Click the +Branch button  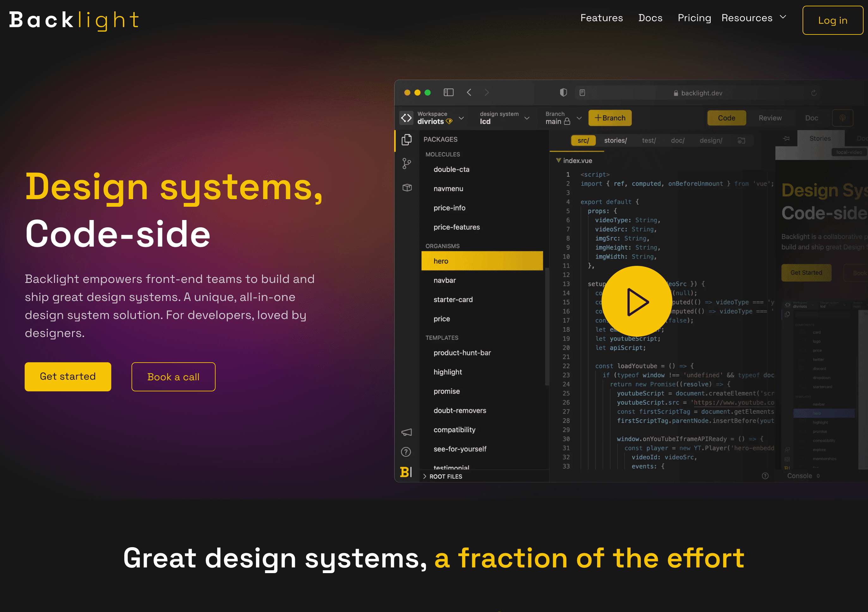[x=610, y=118]
